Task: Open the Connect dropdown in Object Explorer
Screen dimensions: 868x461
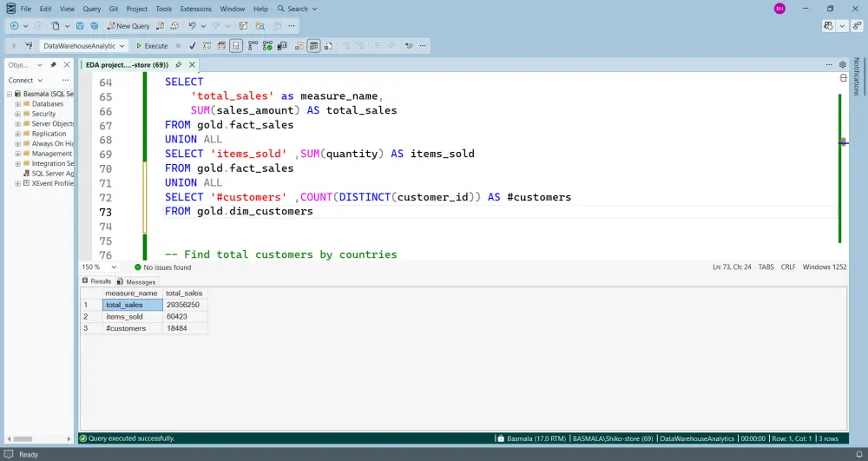Action: point(25,80)
